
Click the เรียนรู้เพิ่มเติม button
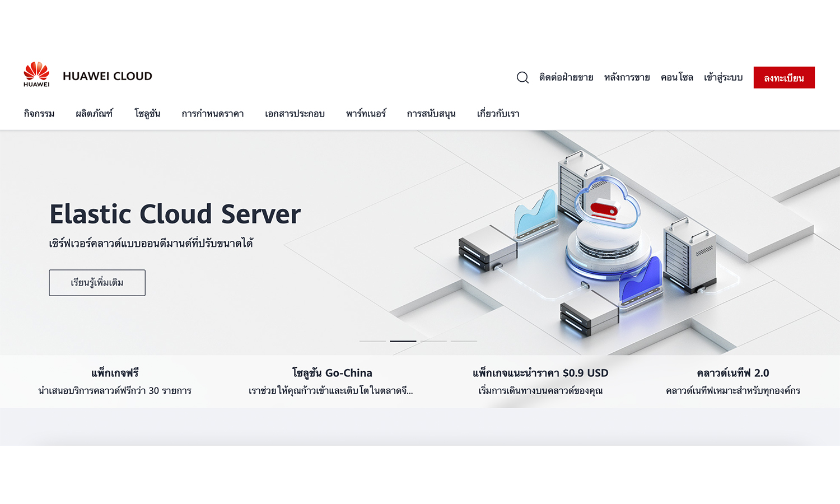(97, 283)
